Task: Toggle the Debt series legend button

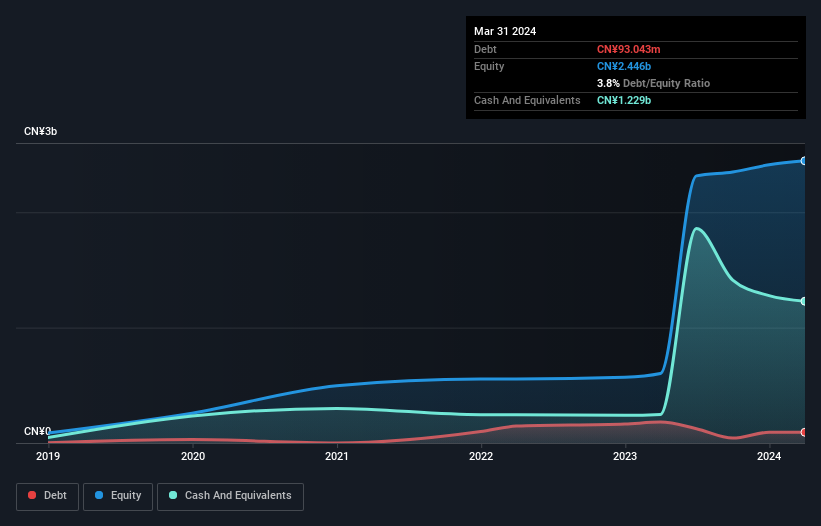Action: click(x=48, y=496)
